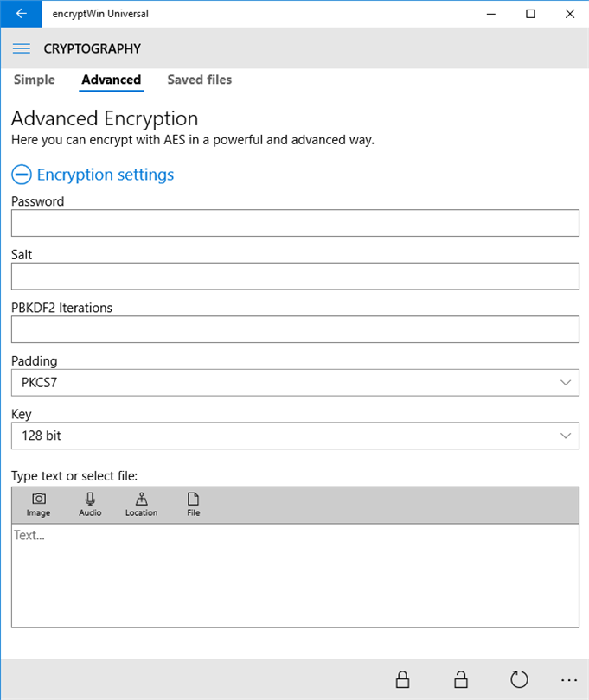Viewport: 589px width, 700px height.
Task: Switch to the Simple tab
Action: click(x=35, y=80)
